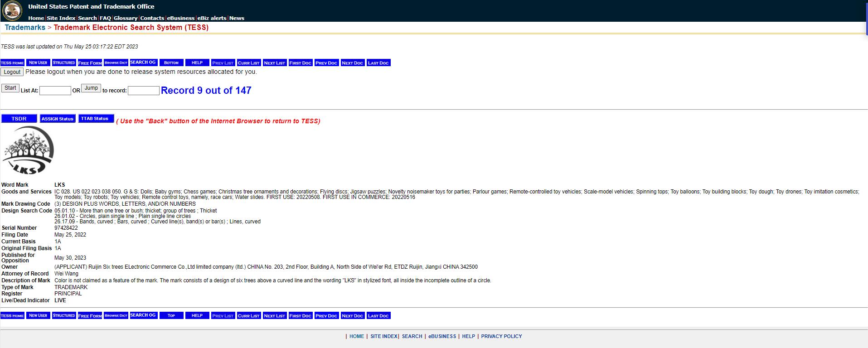Focus the 'to record' input field

point(143,91)
